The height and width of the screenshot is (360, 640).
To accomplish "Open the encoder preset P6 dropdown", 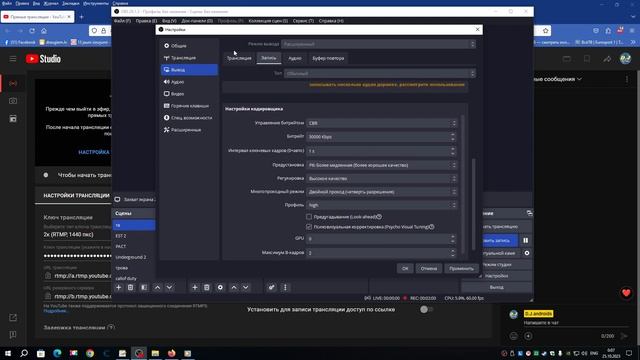I will pos(381,165).
